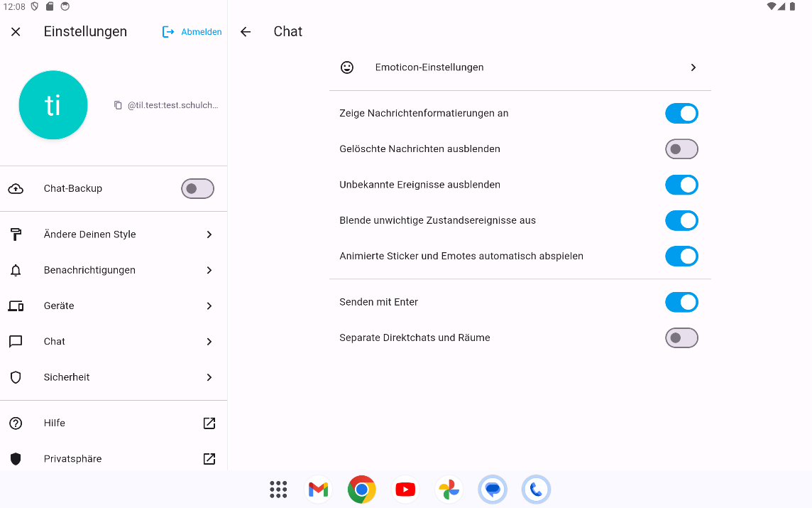Click the bell icon for Benachrichtigungen
Image resolution: width=812 pixels, height=508 pixels.
[x=16, y=270]
